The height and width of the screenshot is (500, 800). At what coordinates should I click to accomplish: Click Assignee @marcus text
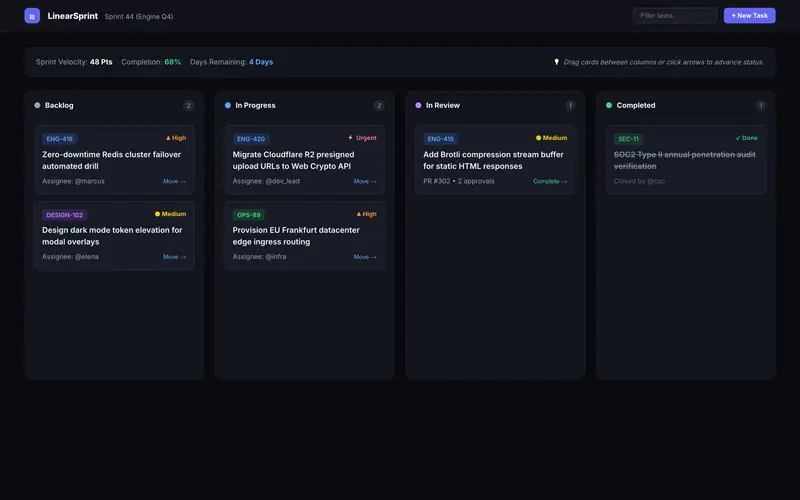tap(73, 181)
